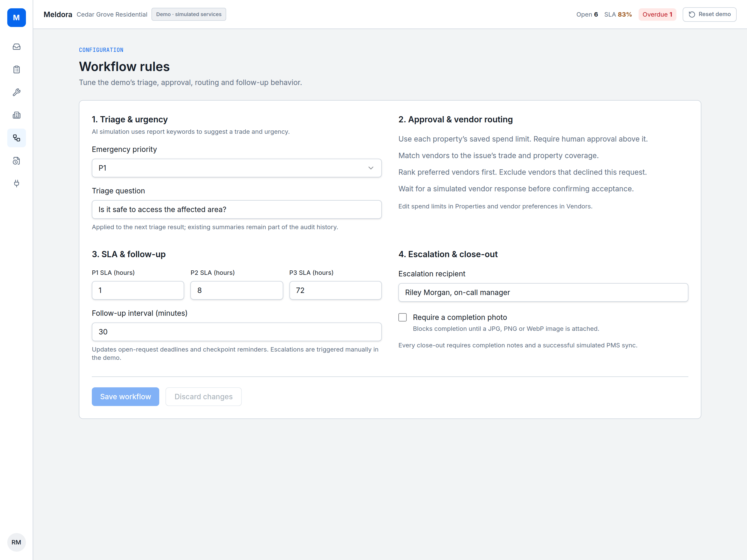Click the Cedar Grove Residential text

pos(112,15)
